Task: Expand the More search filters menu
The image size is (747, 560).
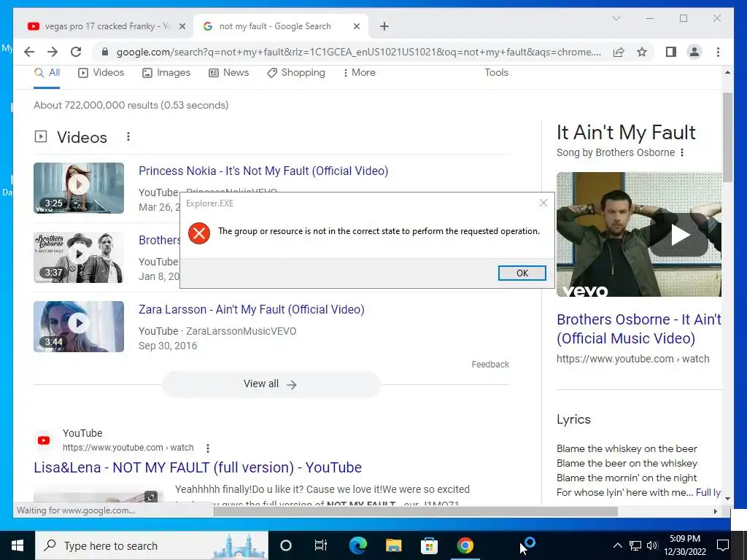Action: (x=359, y=73)
